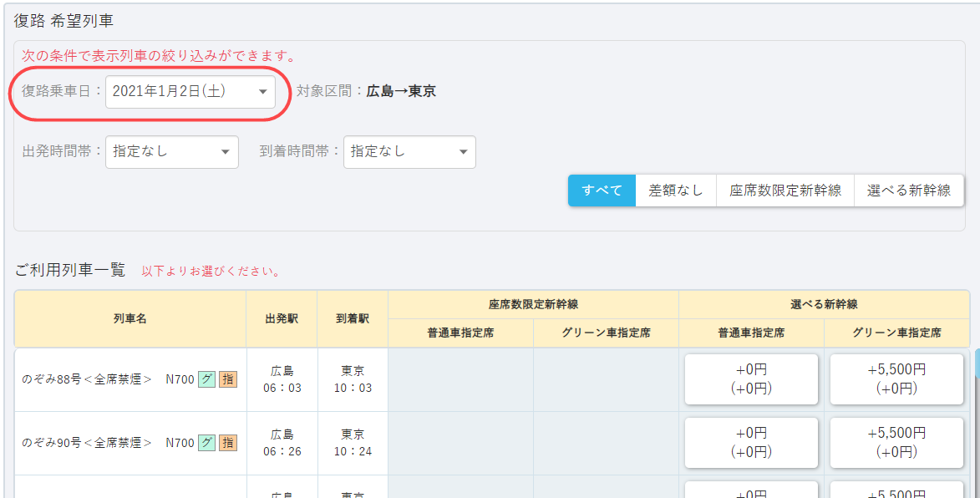
Task: Choose のぞみ88号 普通車指定席 +0円 fare
Action: (x=751, y=379)
